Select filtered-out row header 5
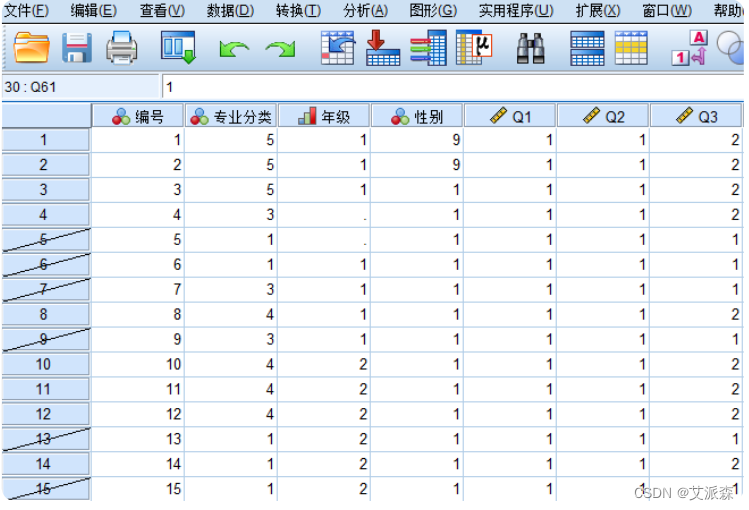The image size is (749, 510). [46, 239]
